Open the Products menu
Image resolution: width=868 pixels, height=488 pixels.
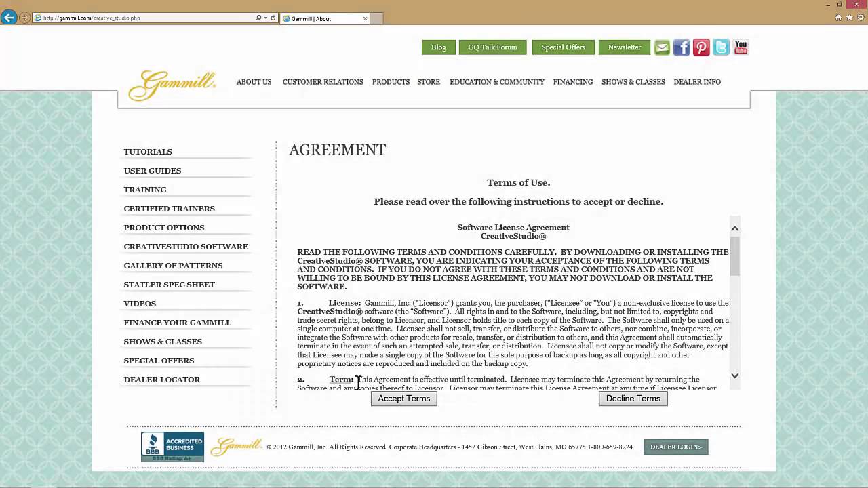(391, 82)
